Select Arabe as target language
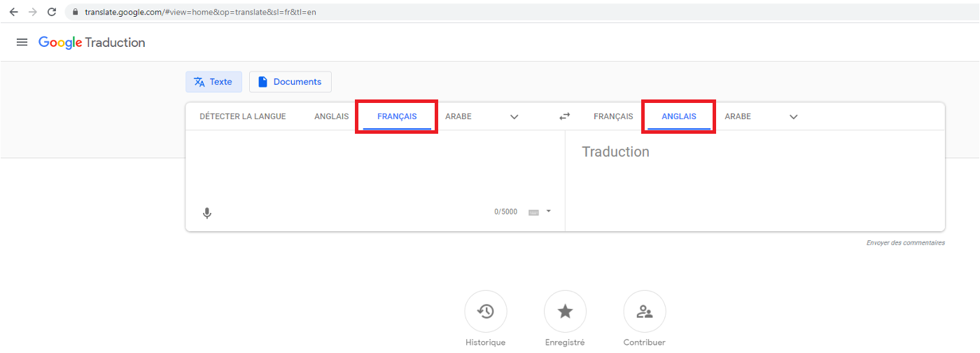This screenshot has width=980, height=353. pyautogui.click(x=737, y=117)
